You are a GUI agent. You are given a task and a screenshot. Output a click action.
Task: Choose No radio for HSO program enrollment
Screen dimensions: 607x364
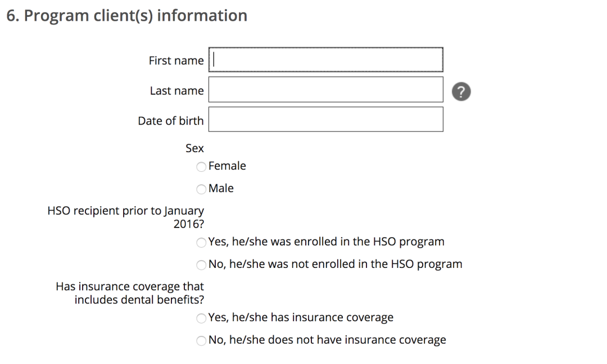[x=201, y=265]
